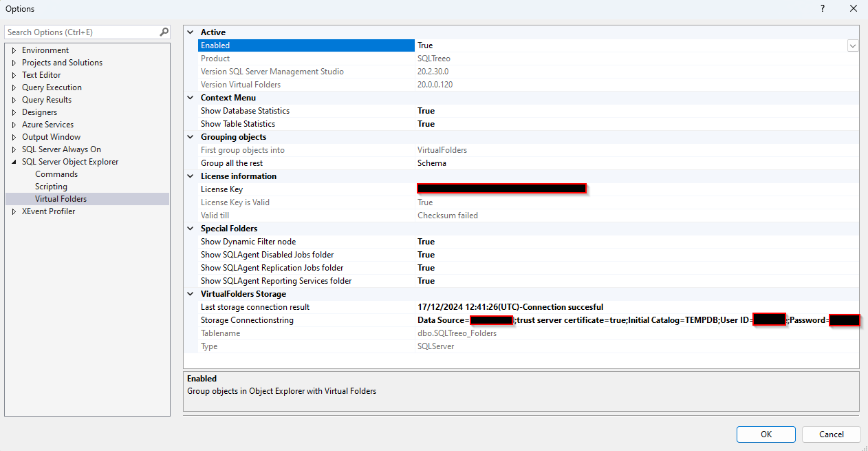Viewport: 868px width, 451px height.
Task: Collapse the Special Folders category
Action: click(191, 229)
